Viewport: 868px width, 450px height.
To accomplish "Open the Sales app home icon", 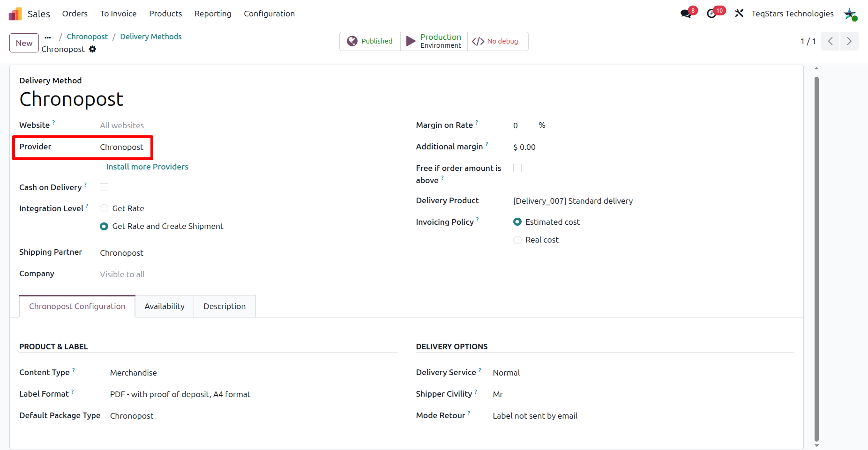I will (x=15, y=14).
